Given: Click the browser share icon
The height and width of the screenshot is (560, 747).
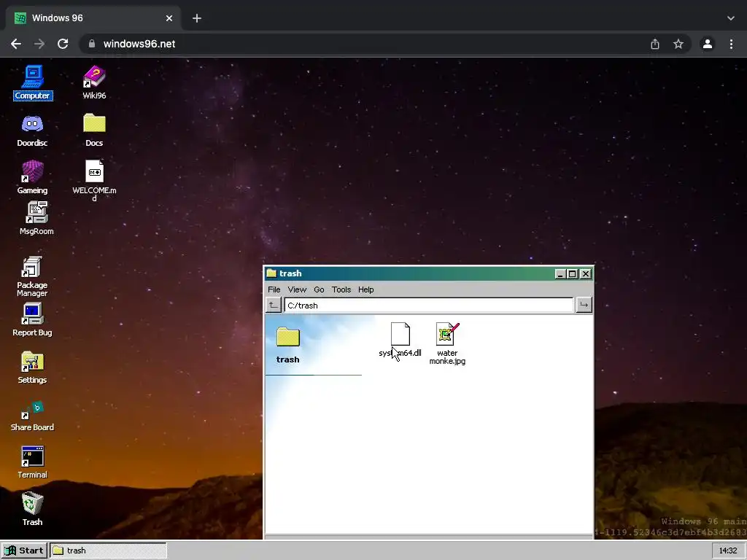Looking at the screenshot, I should 655,44.
